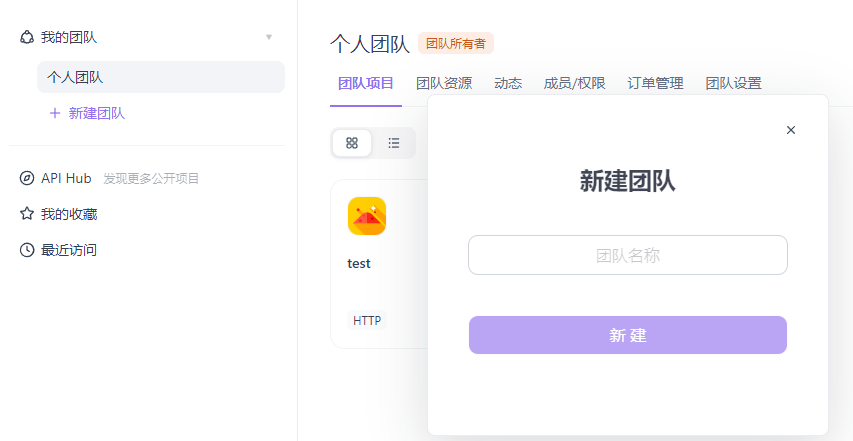853x441 pixels.
Task: Click the star icon for 我的收藏
Action: click(x=27, y=214)
